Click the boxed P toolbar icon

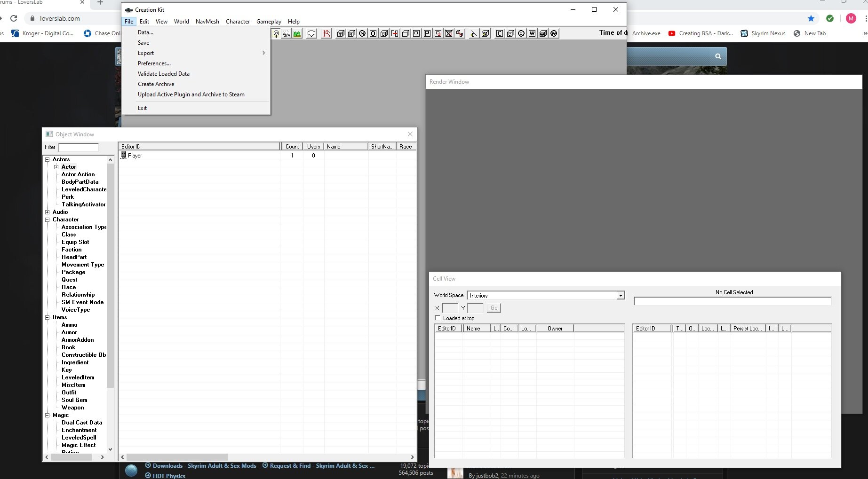pos(427,33)
